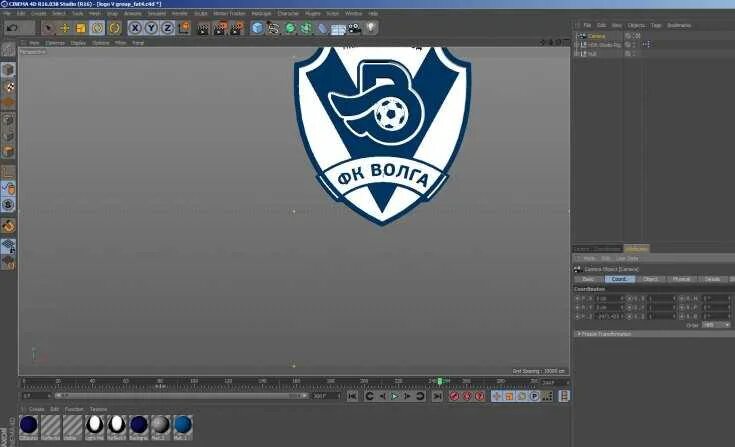Screen dimensions: 735x447
Task: Toggle the Snap S icon in left palette
Action: click(8, 205)
